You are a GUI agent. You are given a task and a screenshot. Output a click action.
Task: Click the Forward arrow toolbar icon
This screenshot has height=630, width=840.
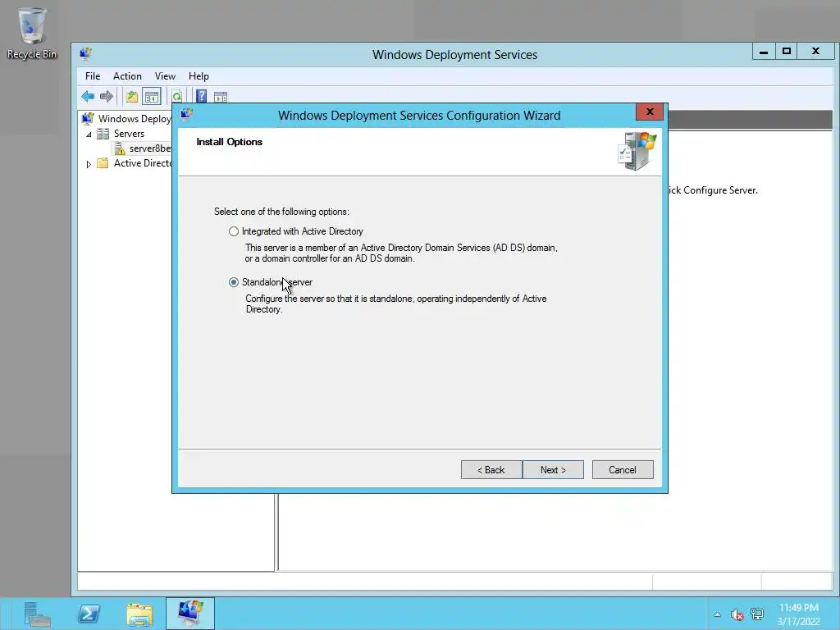(x=107, y=97)
